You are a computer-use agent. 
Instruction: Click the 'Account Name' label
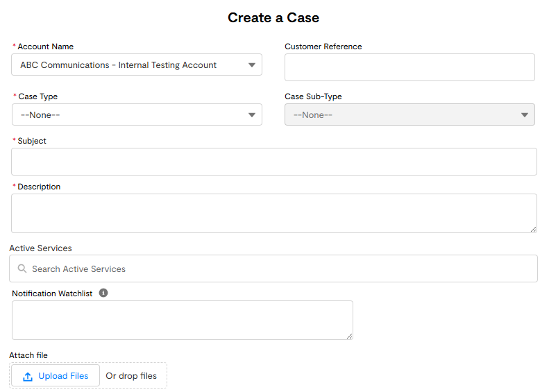pyautogui.click(x=46, y=46)
